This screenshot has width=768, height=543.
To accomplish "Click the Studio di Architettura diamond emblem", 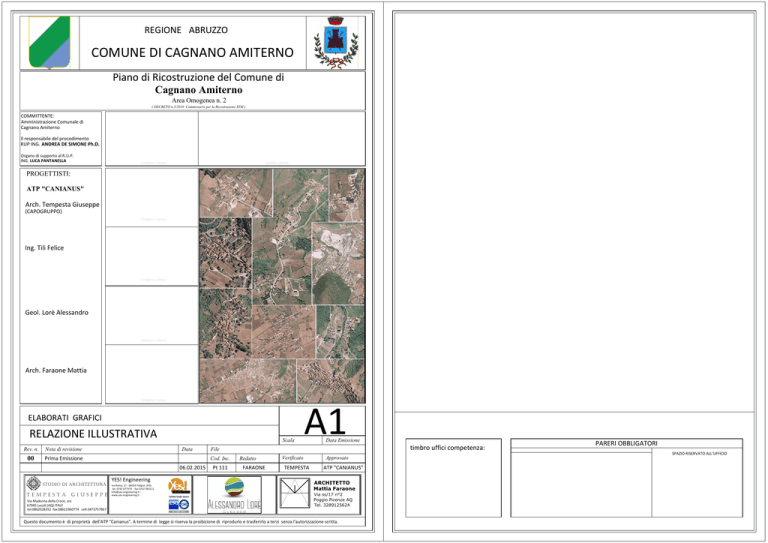I will 33,484.
